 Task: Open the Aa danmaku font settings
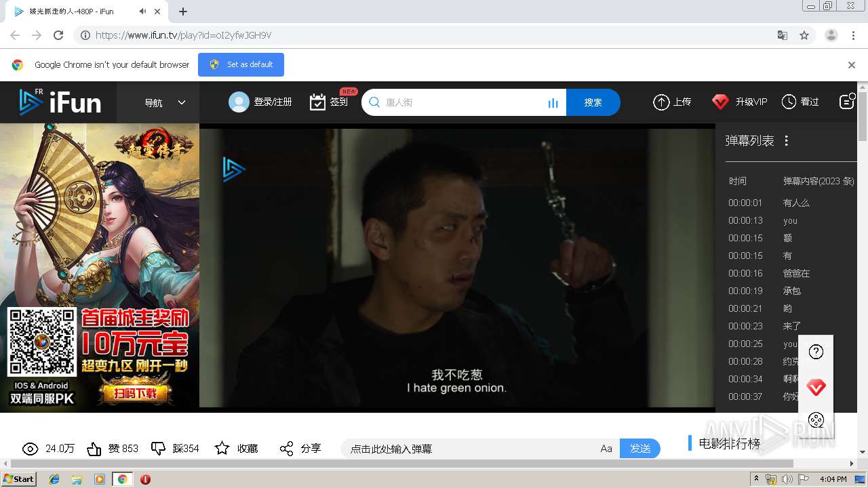[606, 449]
